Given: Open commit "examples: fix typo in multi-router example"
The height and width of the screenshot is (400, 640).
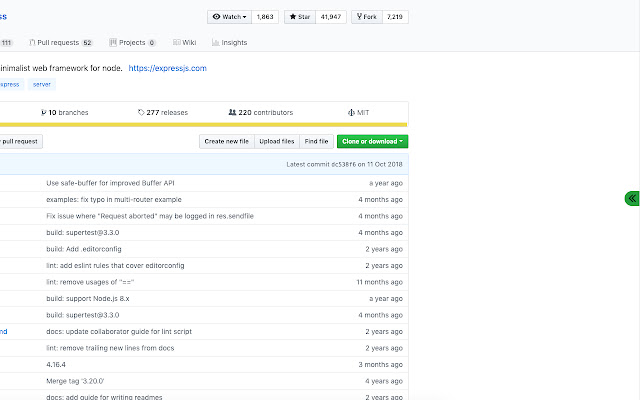Looking at the screenshot, I should pyautogui.click(x=114, y=200).
